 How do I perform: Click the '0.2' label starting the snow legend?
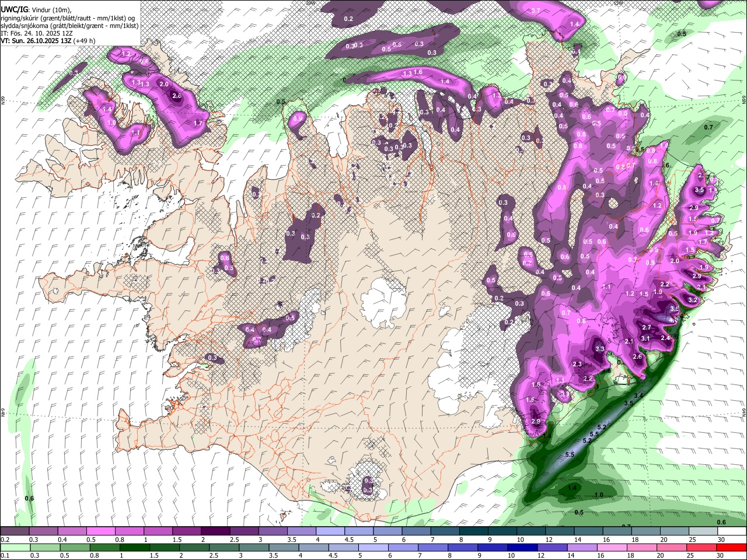click(5, 540)
